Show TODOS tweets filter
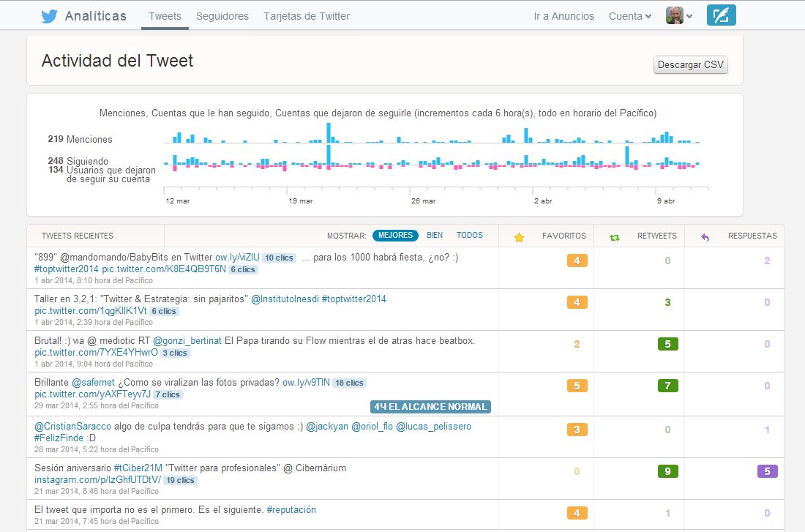The height and width of the screenshot is (532, 805). tap(470, 236)
